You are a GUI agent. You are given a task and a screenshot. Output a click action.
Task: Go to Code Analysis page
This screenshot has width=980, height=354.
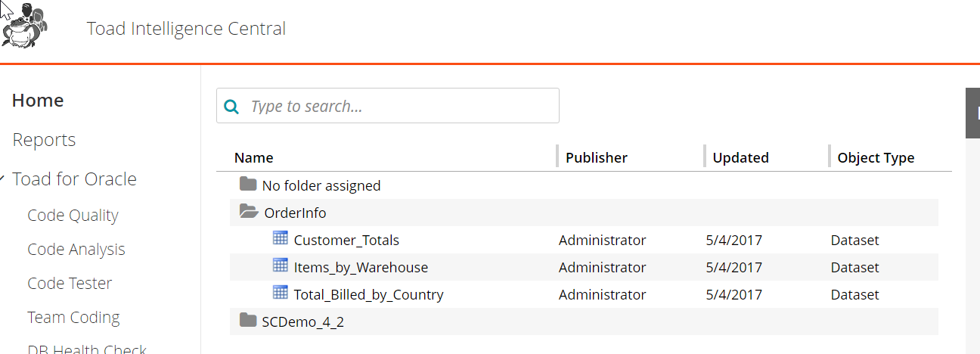click(x=76, y=250)
